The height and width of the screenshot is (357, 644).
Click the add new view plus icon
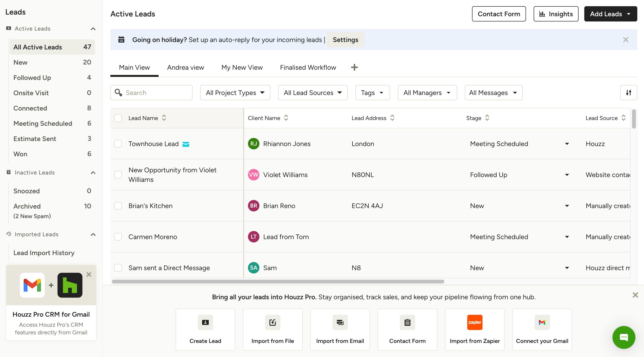coord(354,67)
